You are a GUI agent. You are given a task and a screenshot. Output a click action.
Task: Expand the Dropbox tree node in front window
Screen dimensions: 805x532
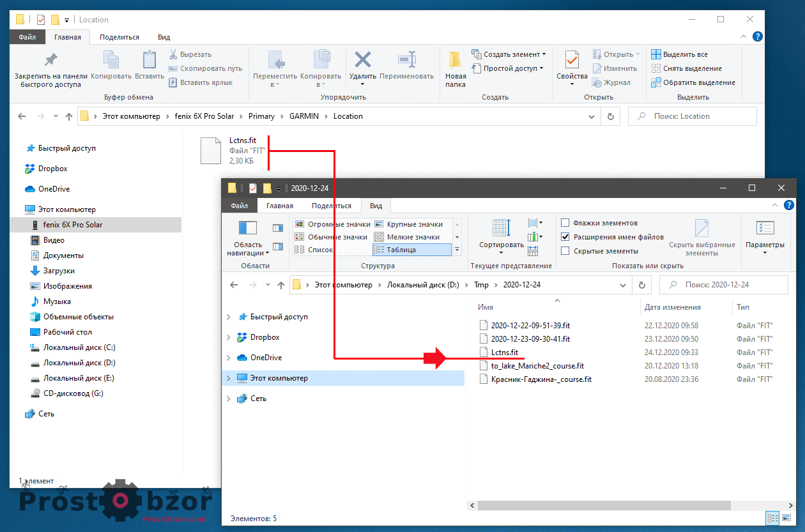pyautogui.click(x=229, y=337)
